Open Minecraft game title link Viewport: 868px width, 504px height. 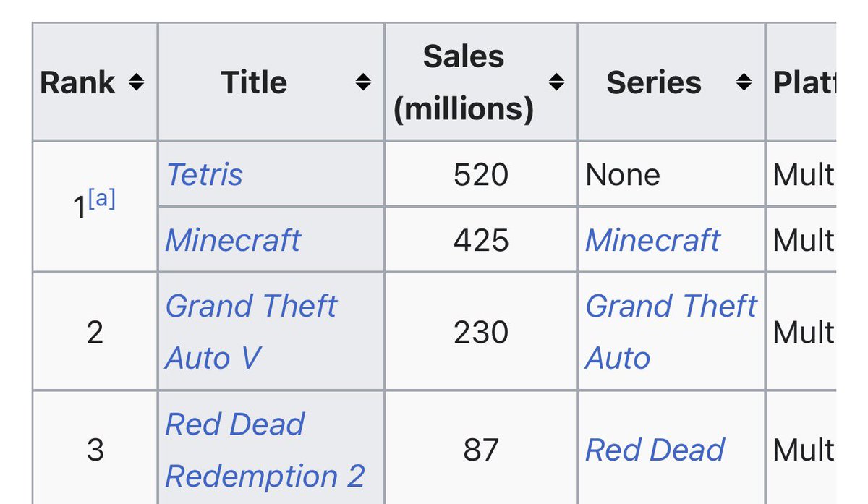pos(233,240)
